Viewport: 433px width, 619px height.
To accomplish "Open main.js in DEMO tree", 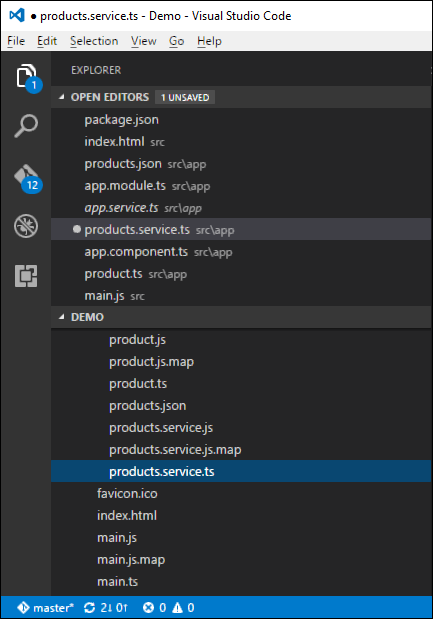I will (x=241, y=537).
